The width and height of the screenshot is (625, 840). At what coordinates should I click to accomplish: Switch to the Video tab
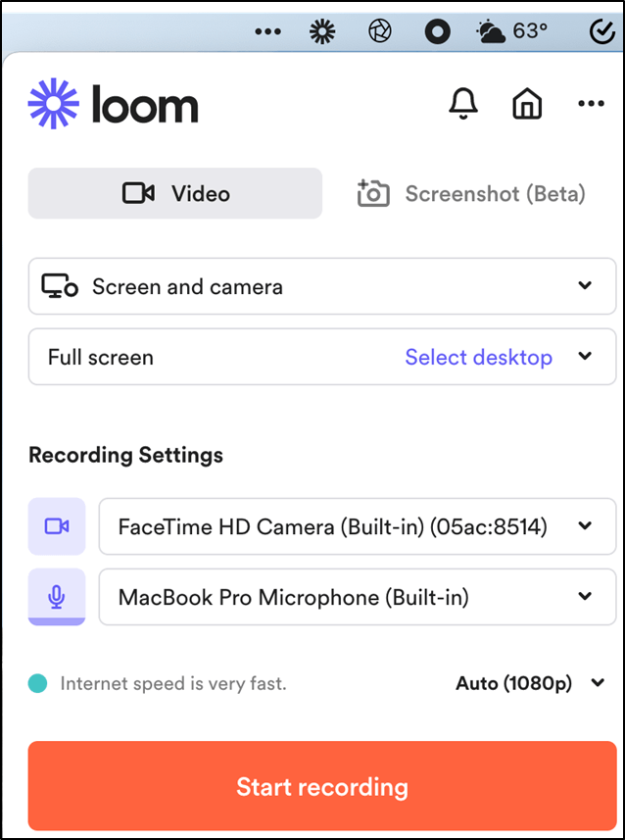click(x=175, y=193)
